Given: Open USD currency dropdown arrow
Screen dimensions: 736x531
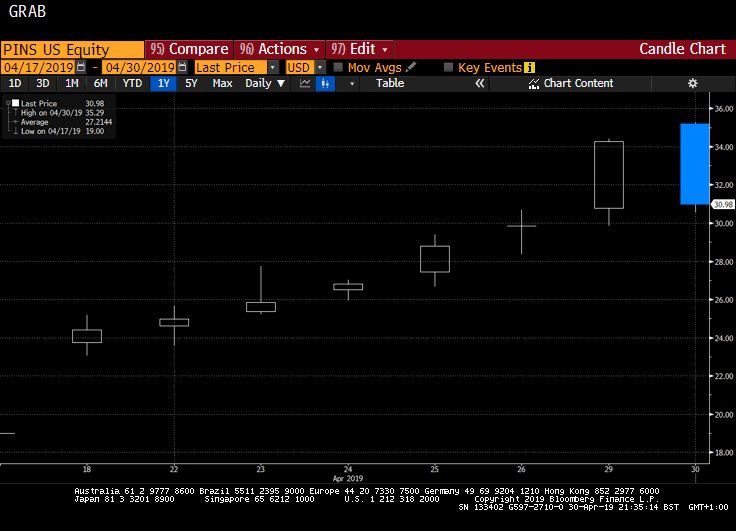Looking at the screenshot, I should click(x=320, y=68).
